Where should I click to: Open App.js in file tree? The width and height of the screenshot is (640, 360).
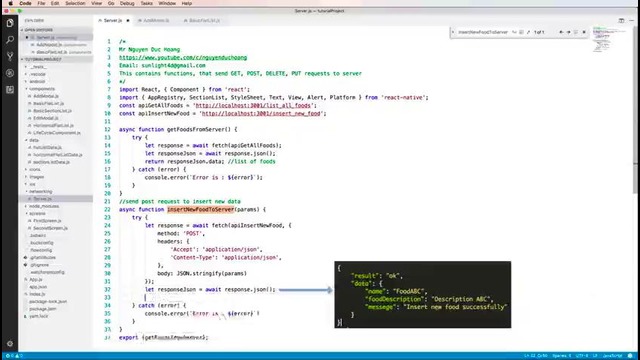coord(36,280)
